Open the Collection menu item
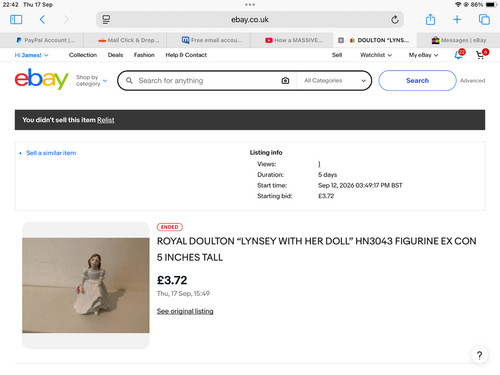 [x=83, y=55]
